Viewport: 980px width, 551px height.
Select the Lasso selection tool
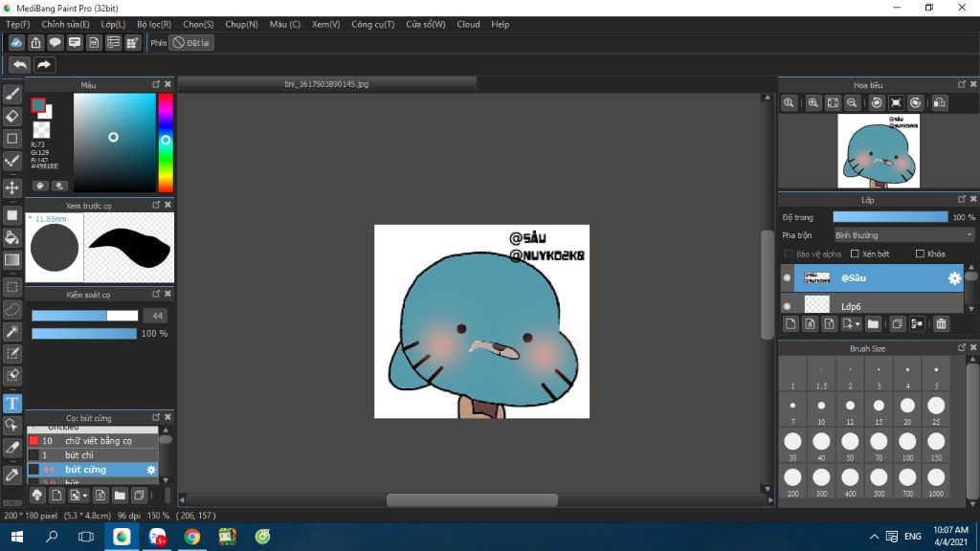click(11, 309)
